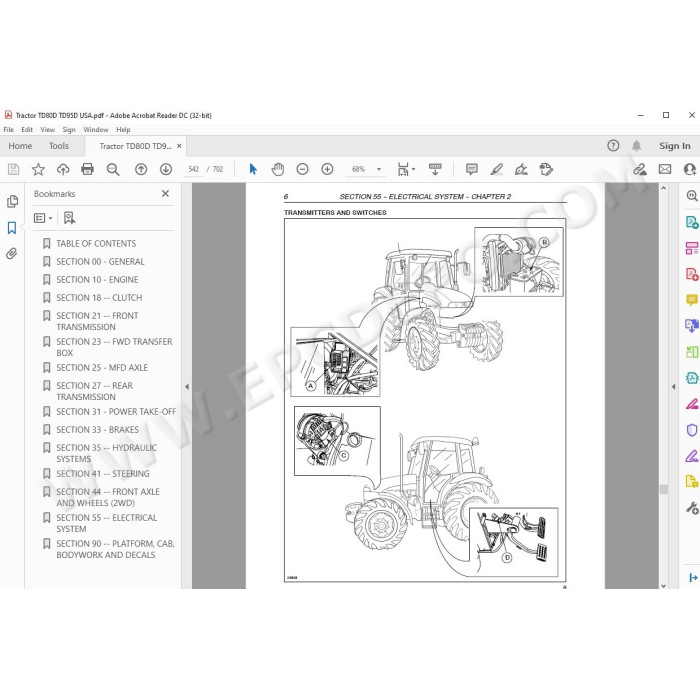Open the File menu
Image resolution: width=700 pixels, height=700 pixels.
click(8, 129)
